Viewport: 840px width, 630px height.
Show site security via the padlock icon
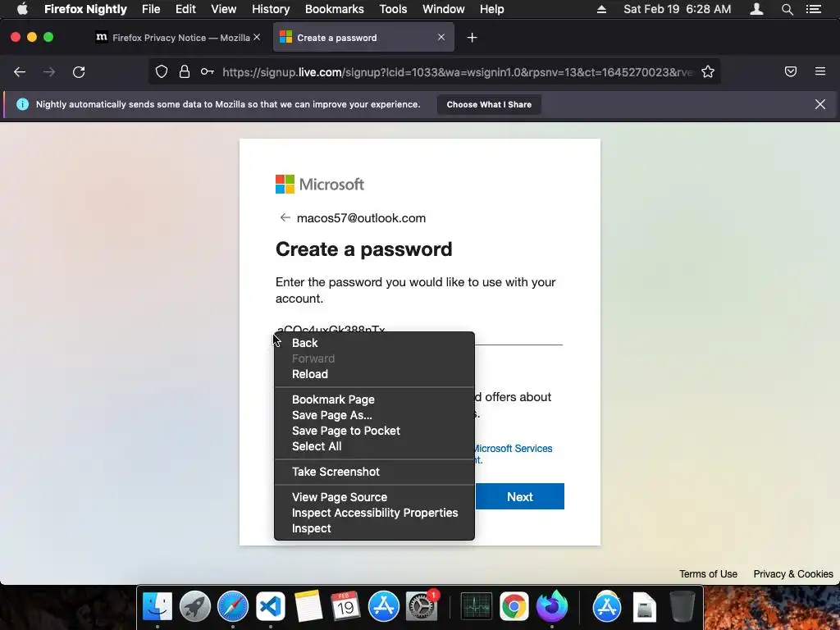(185, 72)
